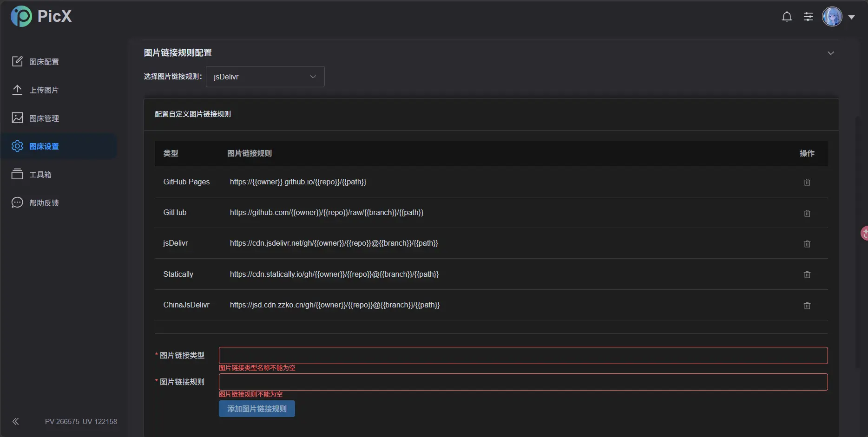
Task: Click the GitHub Pages type cell
Action: click(186, 182)
